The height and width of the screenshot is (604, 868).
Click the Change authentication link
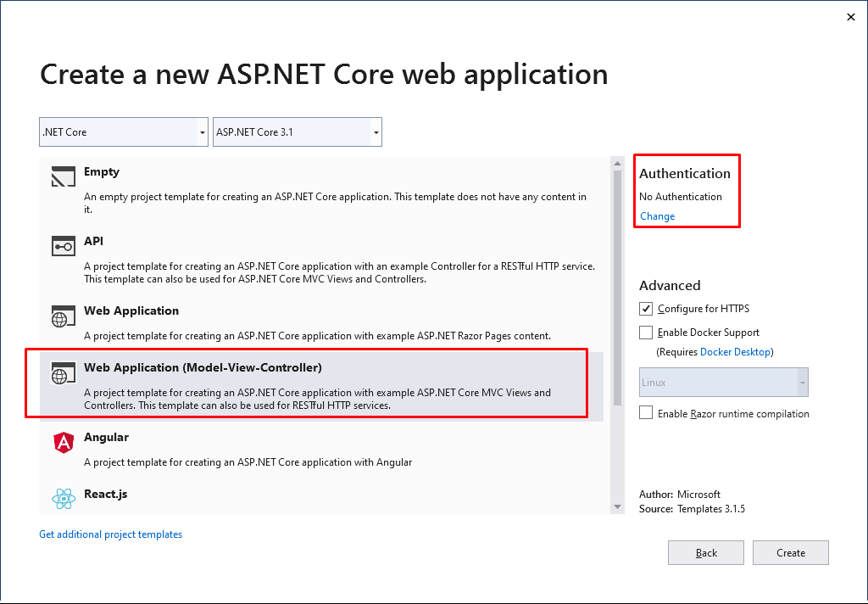click(x=657, y=216)
